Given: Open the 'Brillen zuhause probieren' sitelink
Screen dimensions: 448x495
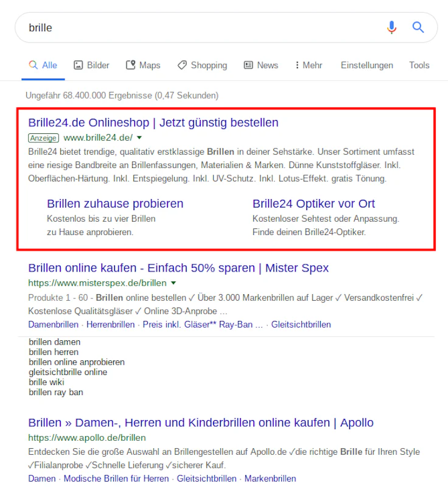Looking at the screenshot, I should (115, 203).
